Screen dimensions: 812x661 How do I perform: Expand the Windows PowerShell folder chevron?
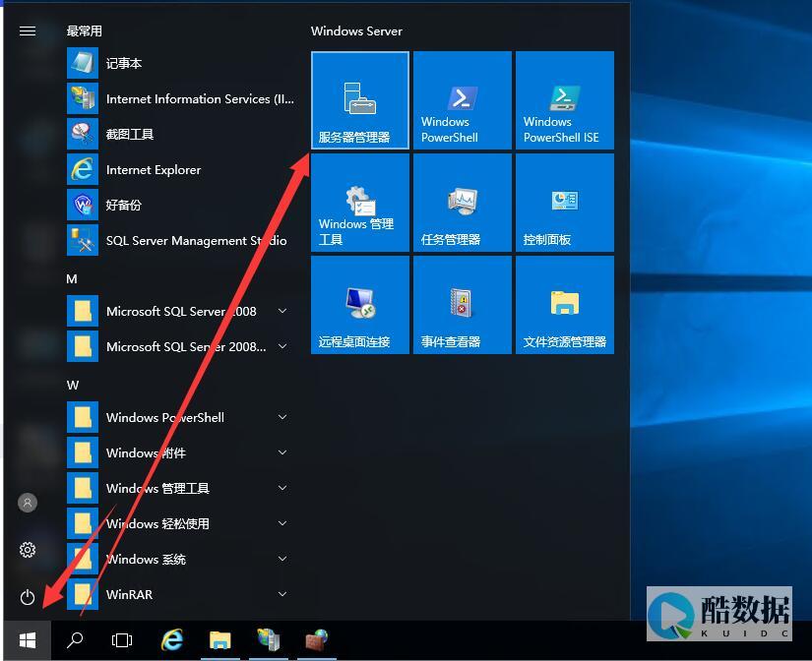282,417
